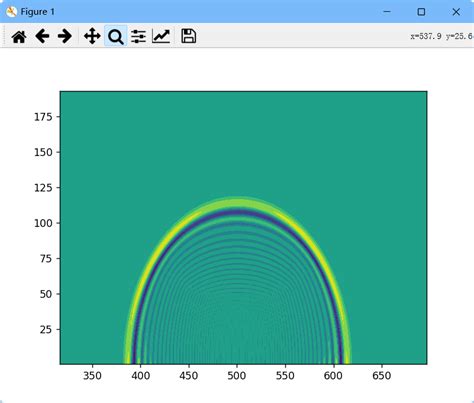Click the y-axis tick label 175
474x403 pixels.
point(43,117)
